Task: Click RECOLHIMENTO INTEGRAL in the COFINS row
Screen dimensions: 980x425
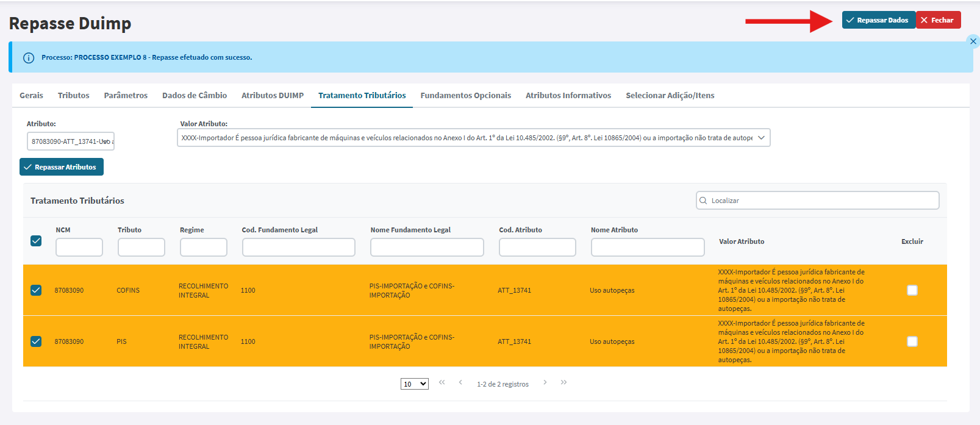Action: (x=203, y=290)
